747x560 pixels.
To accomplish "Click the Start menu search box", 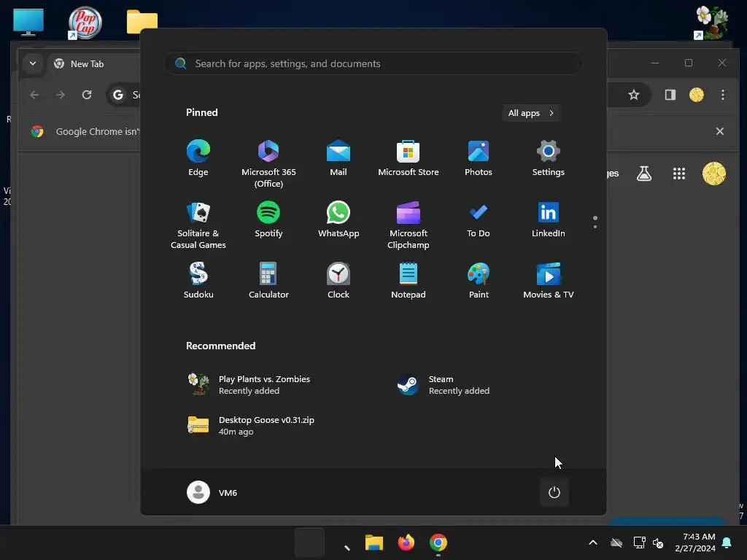I will 373,63.
